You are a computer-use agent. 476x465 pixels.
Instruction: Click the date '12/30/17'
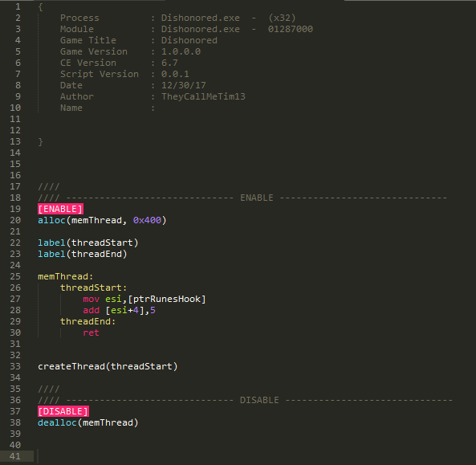pos(183,85)
